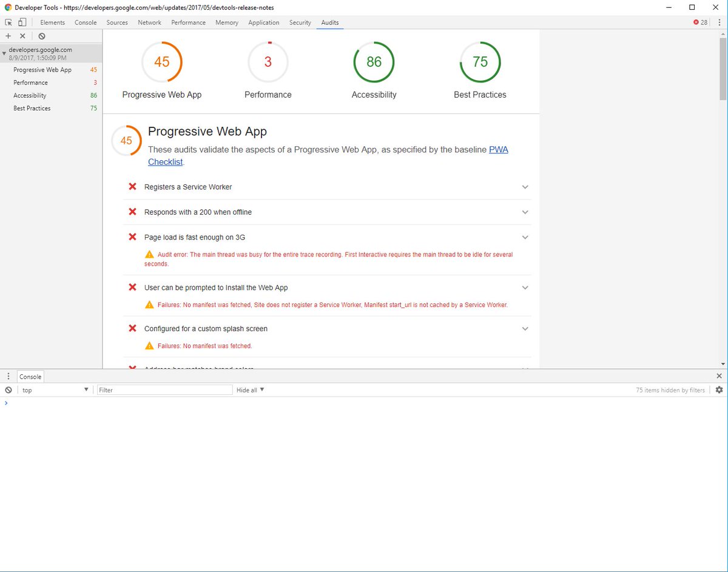Switch to the Elements tab
This screenshot has width=728, height=572.
tap(52, 22)
